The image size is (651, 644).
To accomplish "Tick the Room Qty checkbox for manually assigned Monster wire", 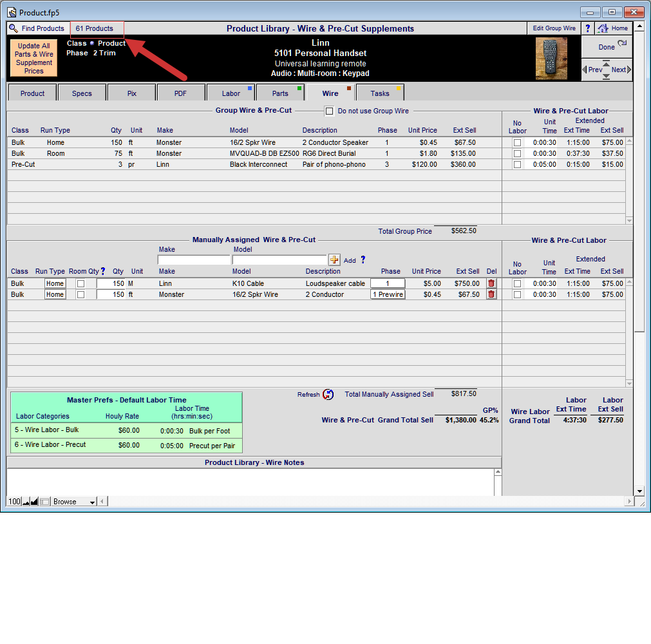I will 81,294.
